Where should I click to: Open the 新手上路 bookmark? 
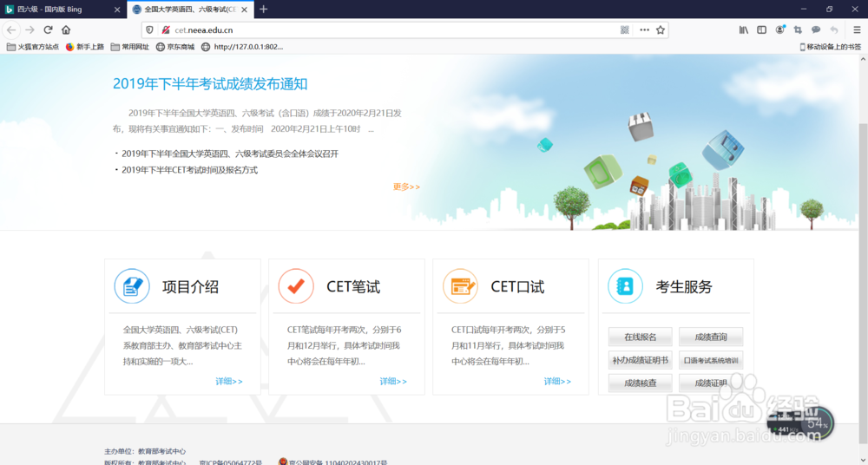pyautogui.click(x=85, y=47)
